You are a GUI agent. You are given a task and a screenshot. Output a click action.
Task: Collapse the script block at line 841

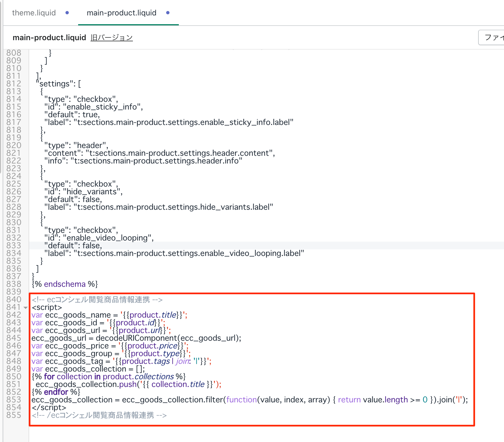click(26, 307)
